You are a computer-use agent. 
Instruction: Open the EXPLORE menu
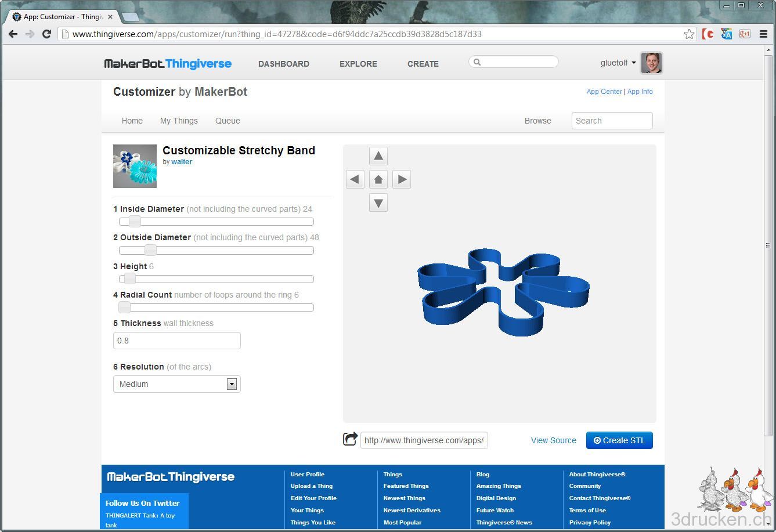pos(358,64)
